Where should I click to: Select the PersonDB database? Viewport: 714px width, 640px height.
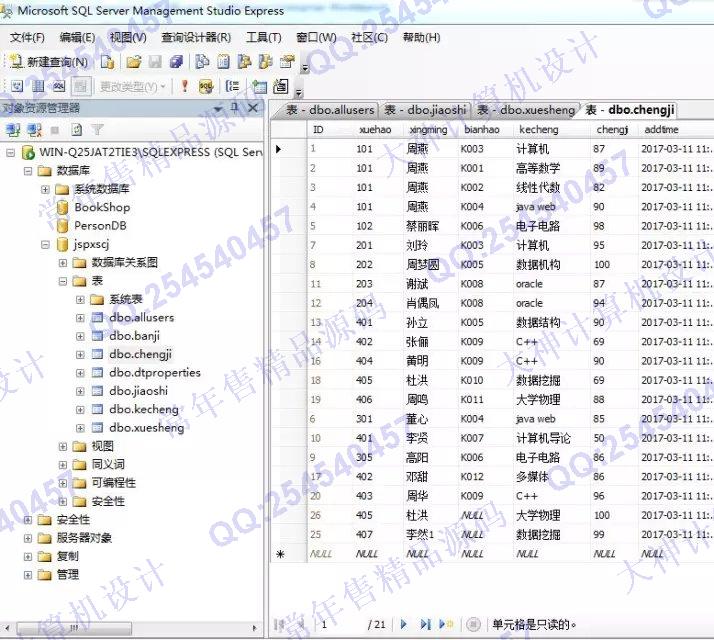point(100,226)
